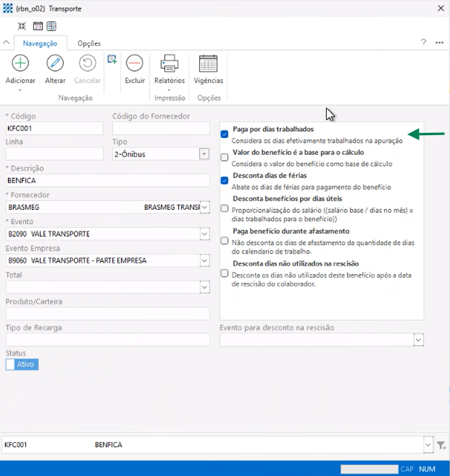This screenshot has height=476, width=450.
Task: Open the Total dropdown arrow
Action: point(205,287)
